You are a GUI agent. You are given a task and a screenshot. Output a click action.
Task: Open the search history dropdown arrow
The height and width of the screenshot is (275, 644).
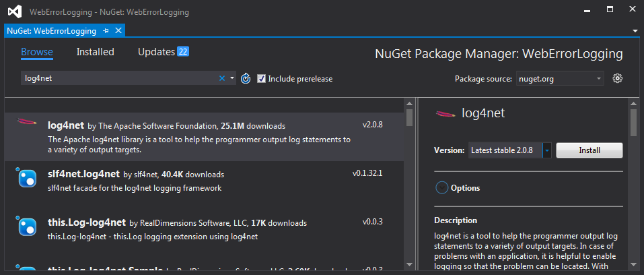pyautogui.click(x=232, y=78)
